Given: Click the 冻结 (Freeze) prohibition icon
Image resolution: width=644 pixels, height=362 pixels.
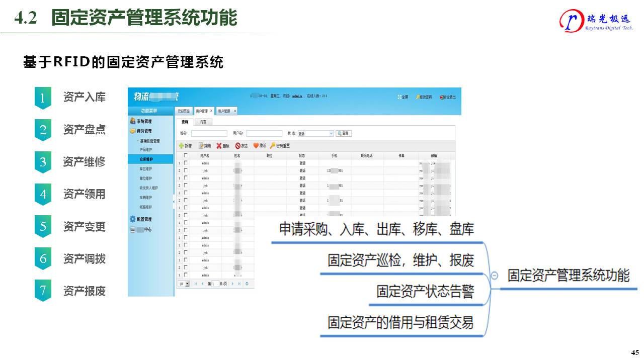Looking at the screenshot, I should (x=237, y=146).
